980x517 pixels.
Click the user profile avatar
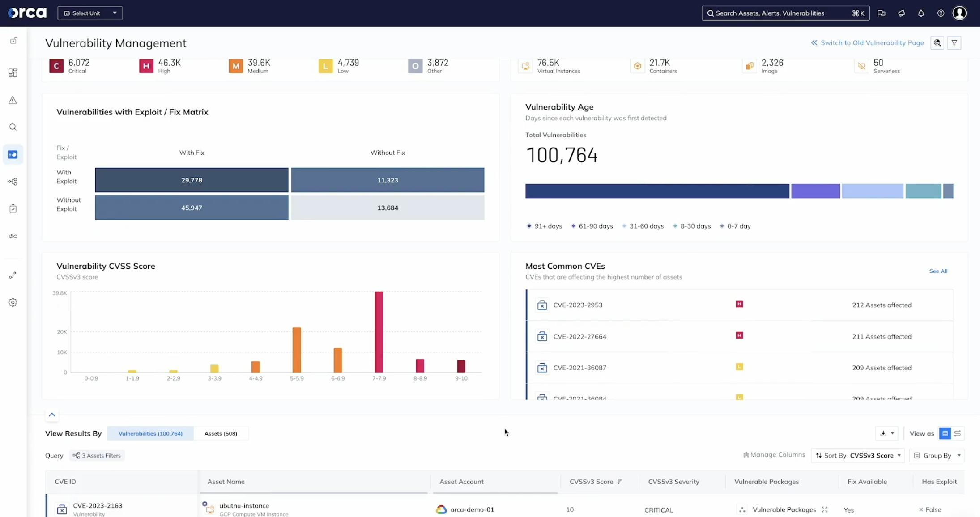tap(959, 13)
